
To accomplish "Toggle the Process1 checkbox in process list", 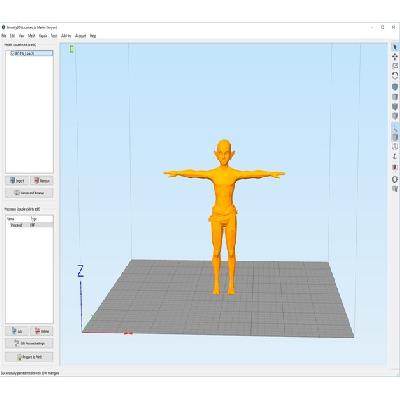I will tap(9, 225).
